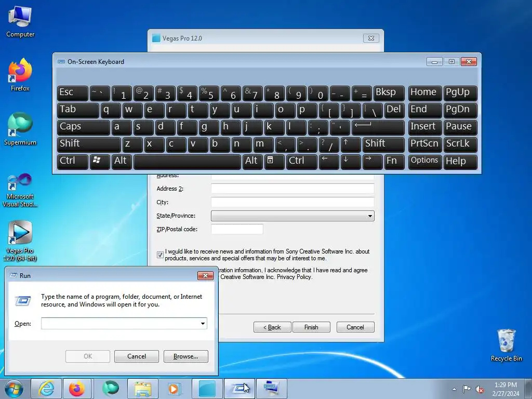The height and width of the screenshot is (399, 532).
Task: Click the up arrow key on keyboard
Action: (x=351, y=144)
